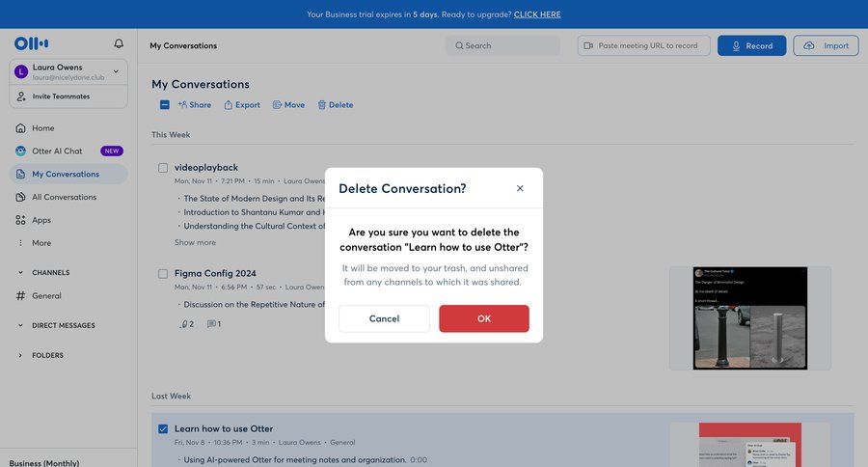Open Figma Config 2024 conversation title
The width and height of the screenshot is (868, 467).
(215, 273)
